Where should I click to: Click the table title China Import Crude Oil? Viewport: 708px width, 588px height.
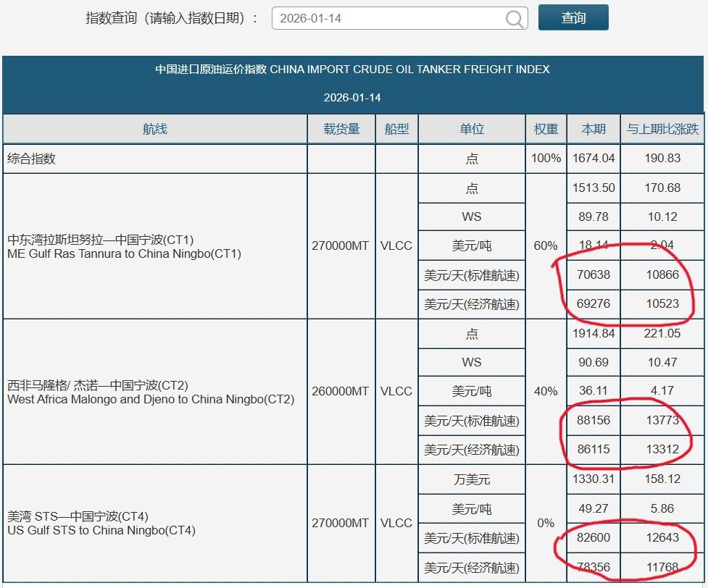[x=352, y=70]
